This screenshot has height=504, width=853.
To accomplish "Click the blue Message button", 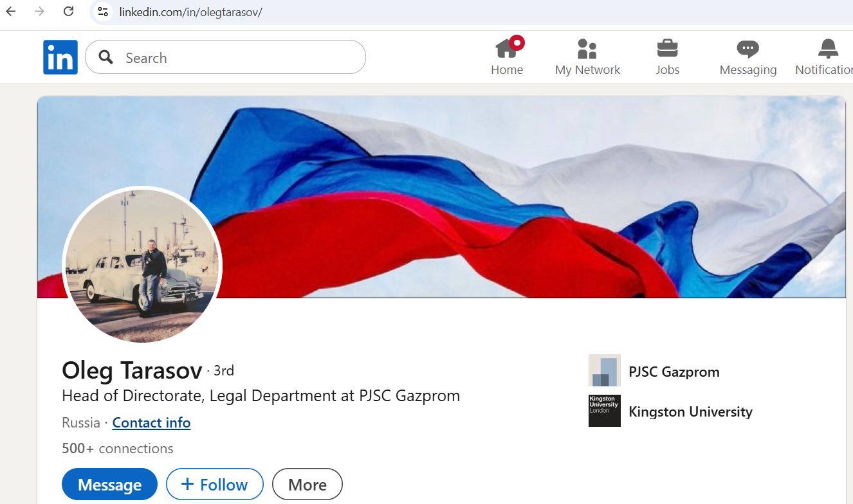I will coord(109,484).
